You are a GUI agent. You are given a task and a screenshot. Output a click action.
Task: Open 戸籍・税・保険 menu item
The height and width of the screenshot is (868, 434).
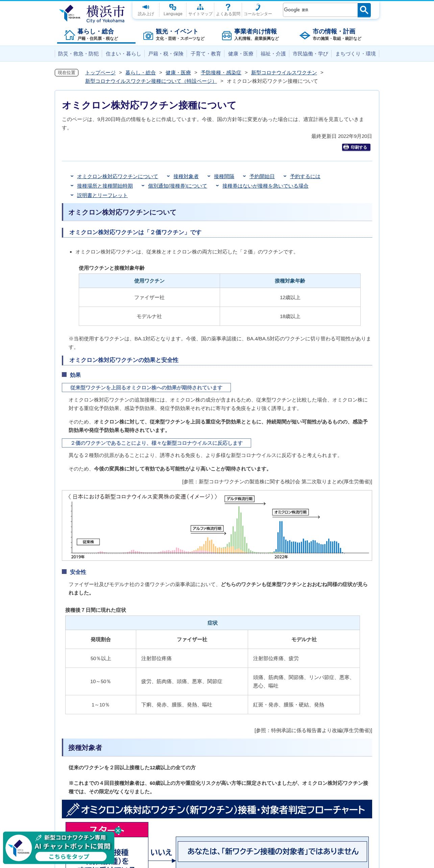click(166, 54)
